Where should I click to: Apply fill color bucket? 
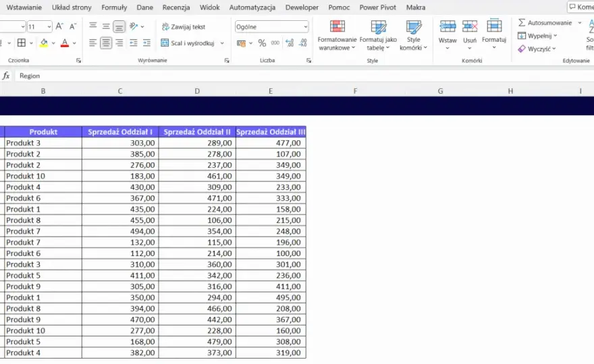click(44, 42)
